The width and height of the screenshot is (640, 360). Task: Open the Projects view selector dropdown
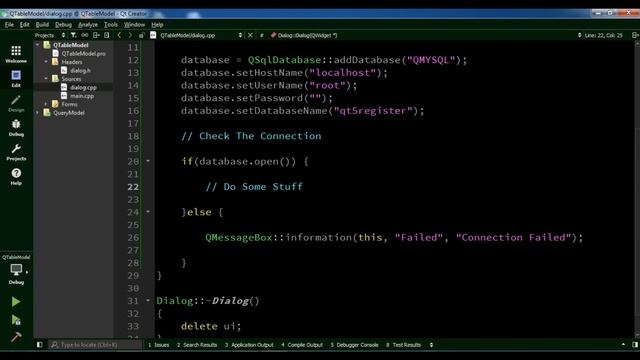pyautogui.click(x=50, y=36)
